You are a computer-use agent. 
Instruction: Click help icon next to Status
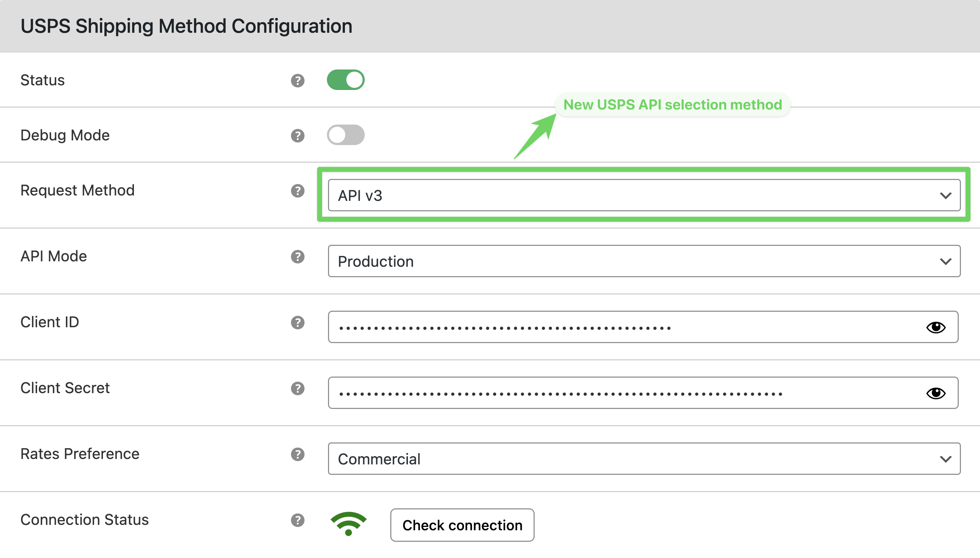[297, 81]
